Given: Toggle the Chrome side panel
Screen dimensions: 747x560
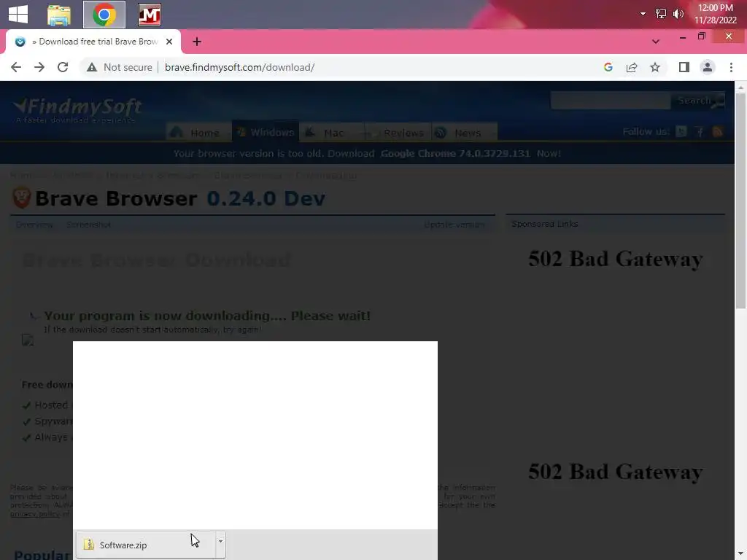Looking at the screenshot, I should click(x=684, y=67).
